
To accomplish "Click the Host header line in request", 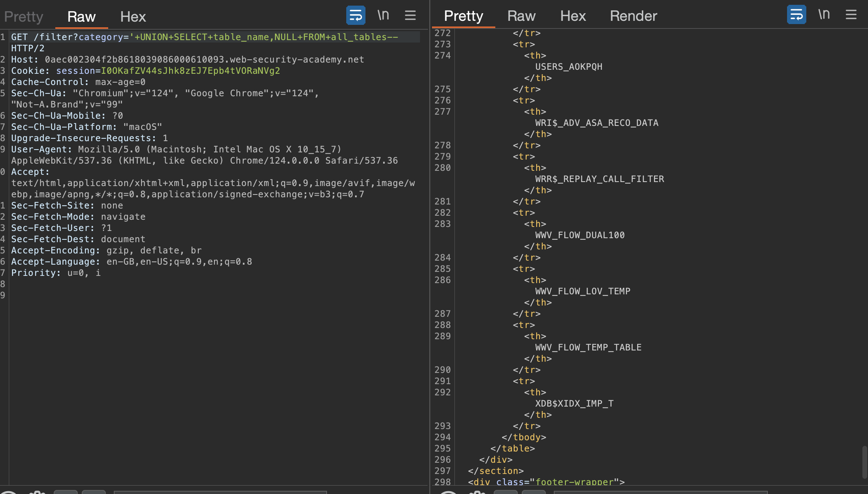I will pyautogui.click(x=188, y=59).
